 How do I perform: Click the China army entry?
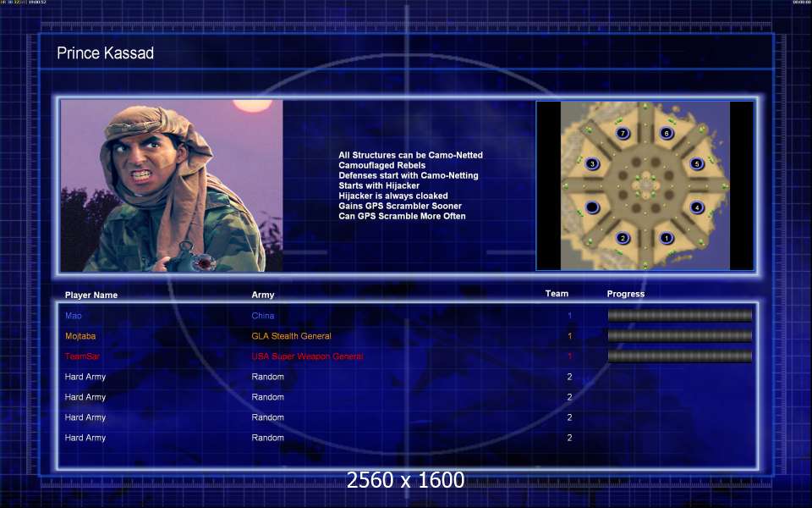[262, 316]
